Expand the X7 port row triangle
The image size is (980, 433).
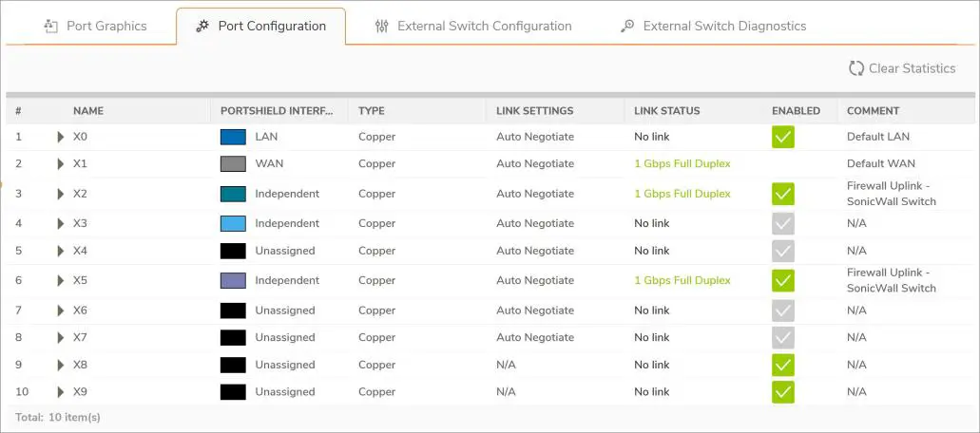[x=61, y=337]
